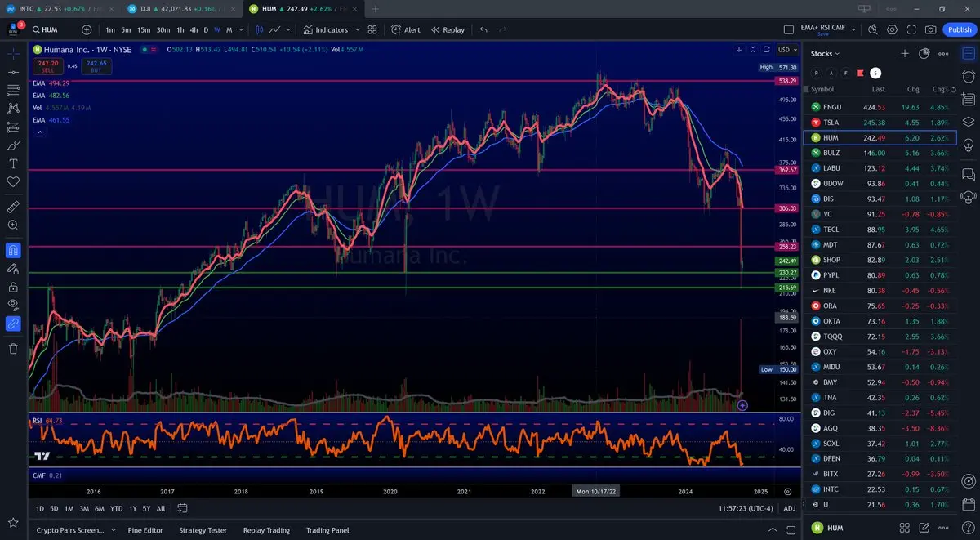Toggle lock all drawings
Viewport: 980px width, 540px height.
(x=13, y=287)
